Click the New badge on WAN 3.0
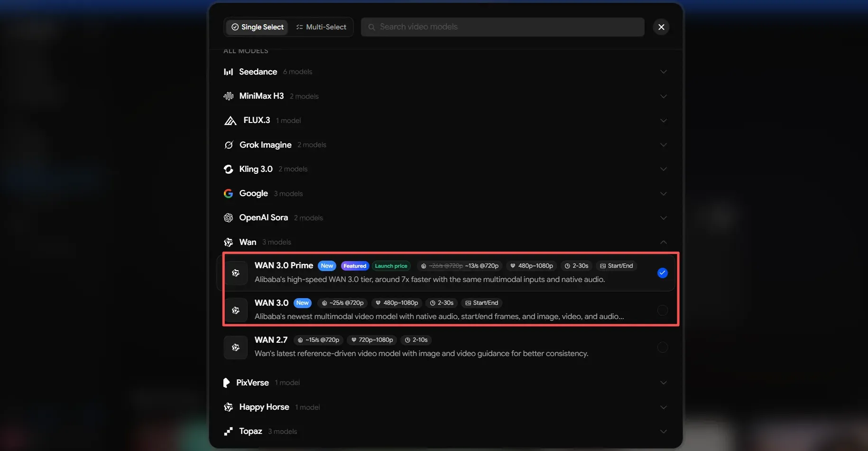The image size is (868, 451). tap(303, 303)
